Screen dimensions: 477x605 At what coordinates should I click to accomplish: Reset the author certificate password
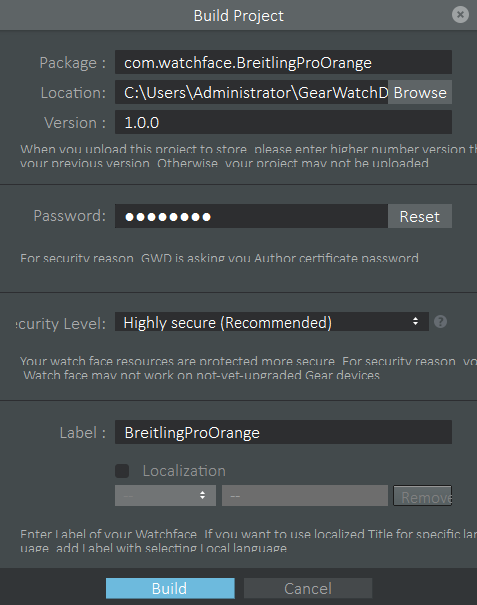420,216
